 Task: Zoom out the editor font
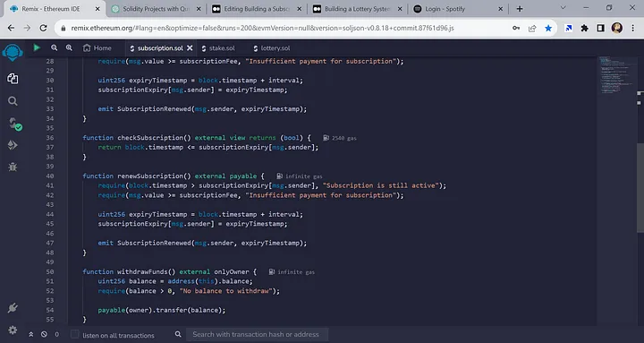coord(54,47)
